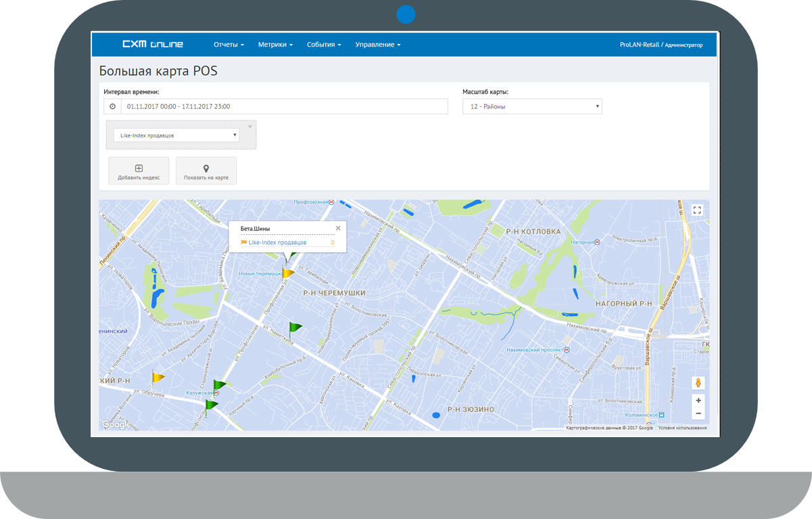Open the Управление menu

point(378,45)
